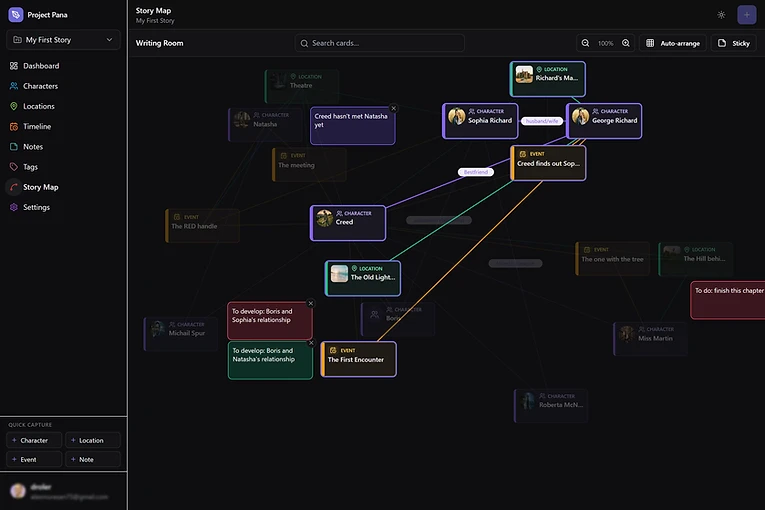Viewport: 765px width, 510px height.
Task: Click Sophia Richard's portrait thumbnail
Action: coord(457,117)
